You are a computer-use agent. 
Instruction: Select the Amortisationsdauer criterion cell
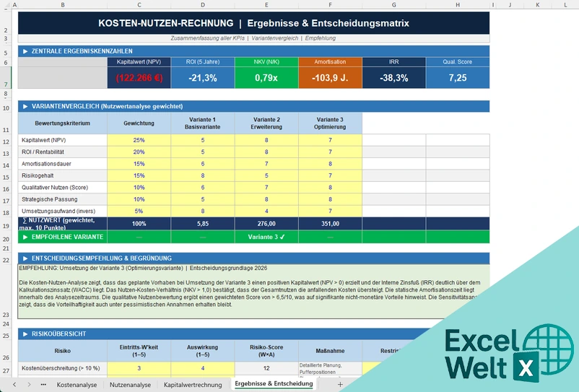click(63, 164)
